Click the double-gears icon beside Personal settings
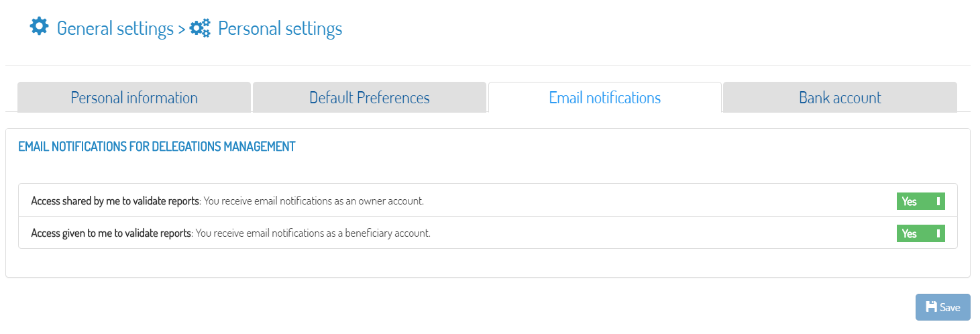 200,28
